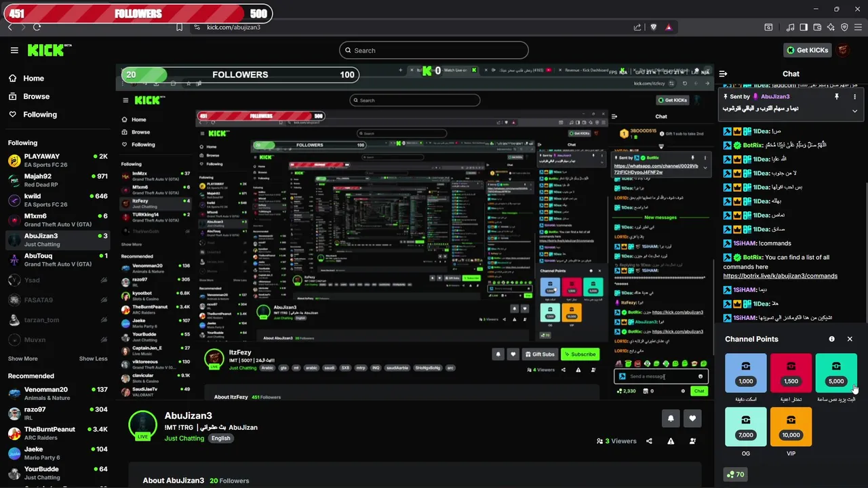Open M1xm6 channel in Following list
The image size is (868, 488).
pos(58,220)
